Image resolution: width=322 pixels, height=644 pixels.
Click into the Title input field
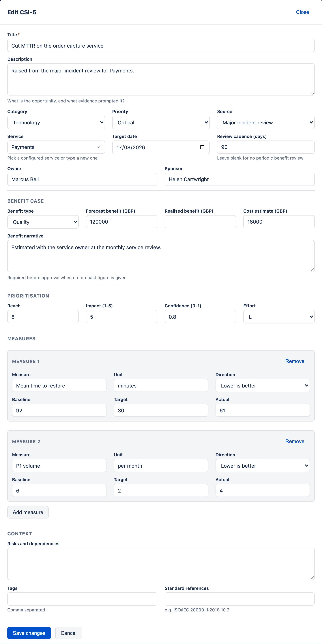click(161, 46)
